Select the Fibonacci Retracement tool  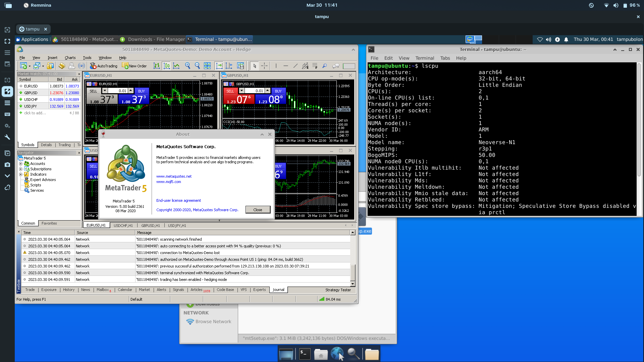(315, 66)
